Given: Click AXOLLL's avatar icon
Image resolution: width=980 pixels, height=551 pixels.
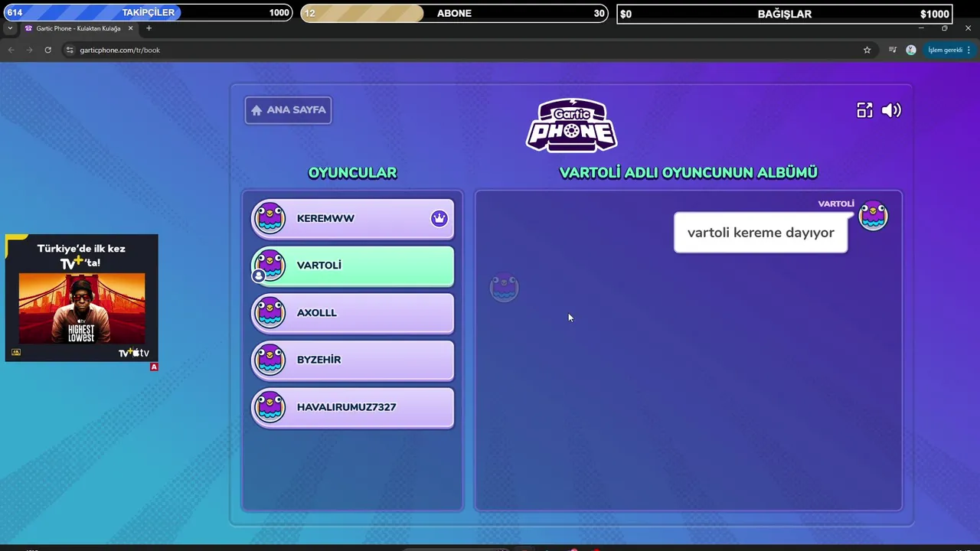Looking at the screenshot, I should click(269, 313).
